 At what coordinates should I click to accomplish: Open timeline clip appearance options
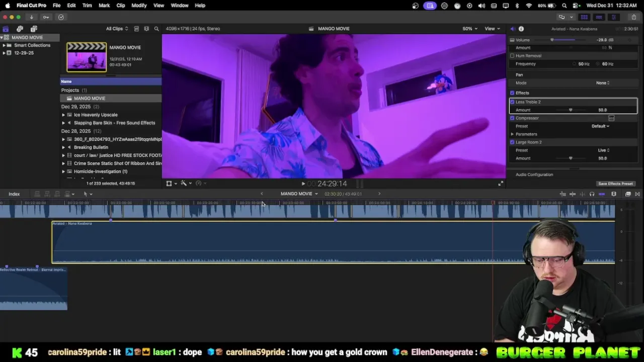(614, 194)
